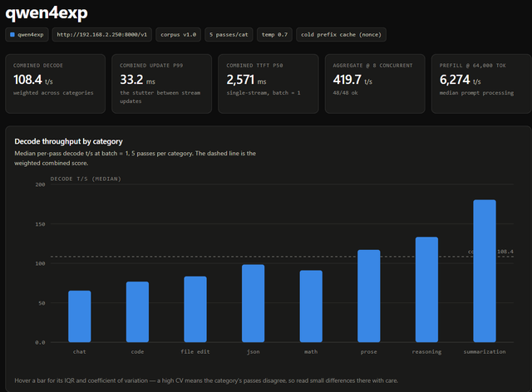The height and width of the screenshot is (392, 532).
Task: Select the math category bar
Action: 311,306
